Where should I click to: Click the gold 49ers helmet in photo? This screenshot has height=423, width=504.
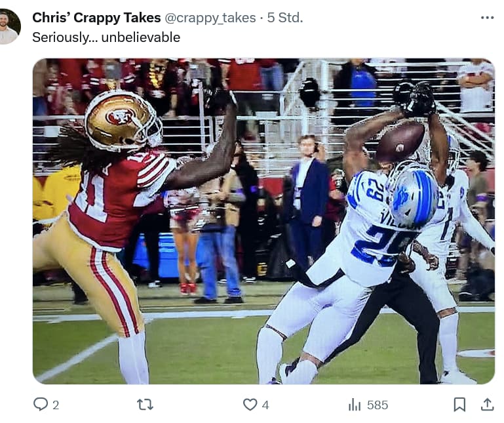[x=123, y=121]
